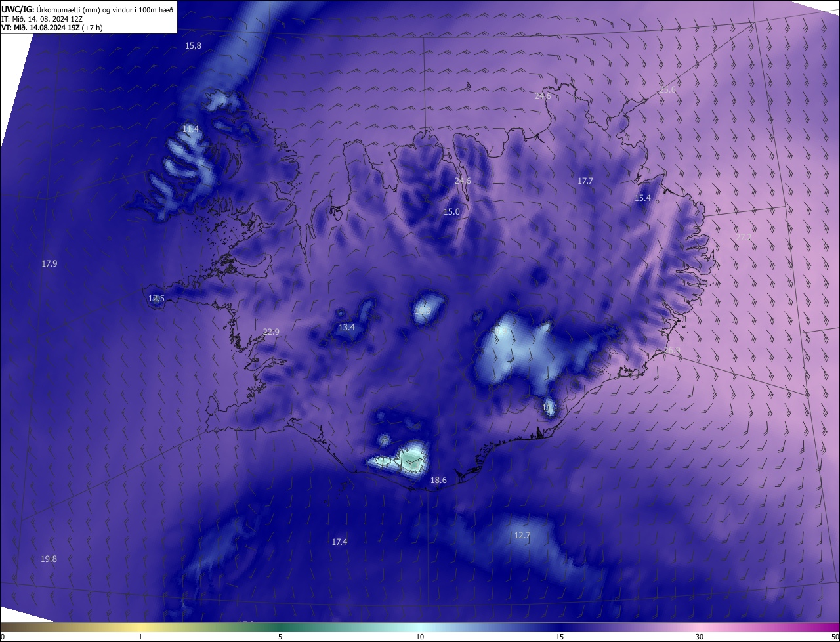Pick the yellow band of the color scale
Image resolution: width=840 pixels, height=642 pixels.
[x=140, y=627]
